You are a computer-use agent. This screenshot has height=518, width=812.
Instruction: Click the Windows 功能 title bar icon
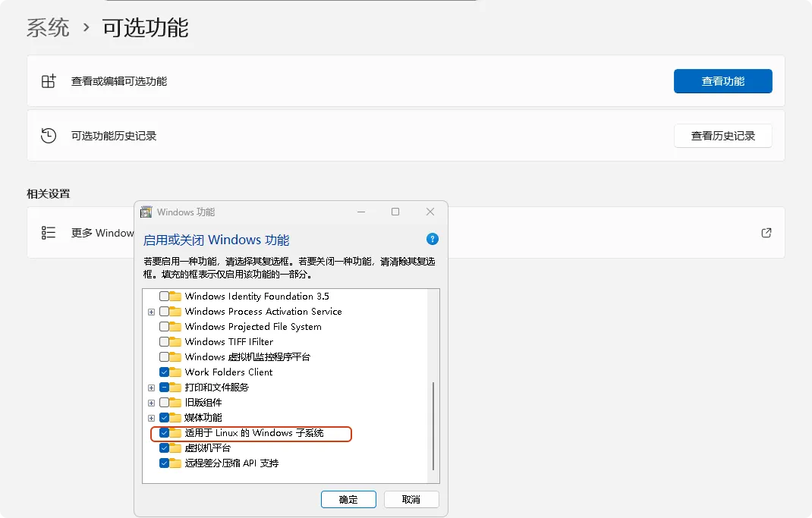coord(146,212)
